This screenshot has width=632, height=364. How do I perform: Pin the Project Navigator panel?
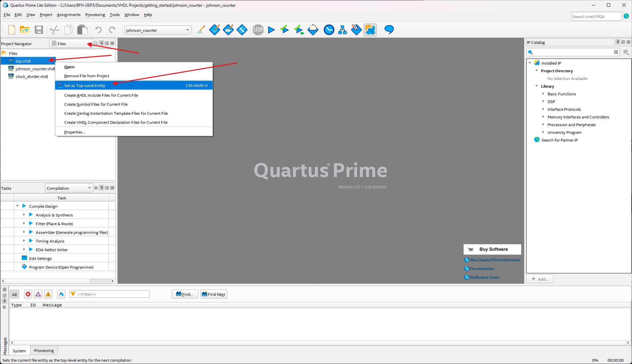(x=102, y=43)
